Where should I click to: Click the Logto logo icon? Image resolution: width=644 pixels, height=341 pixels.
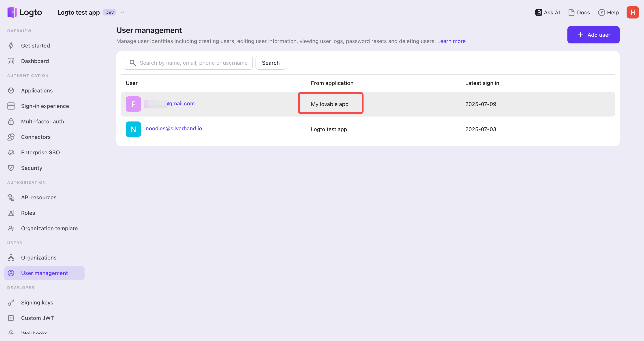tap(12, 12)
